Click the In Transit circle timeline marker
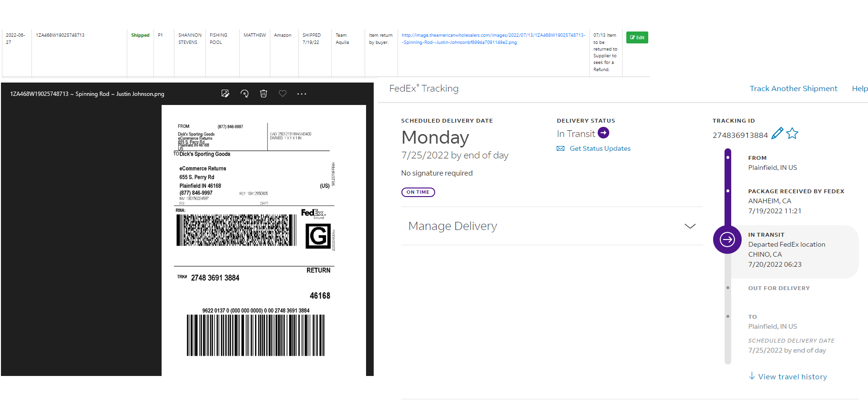 point(727,240)
